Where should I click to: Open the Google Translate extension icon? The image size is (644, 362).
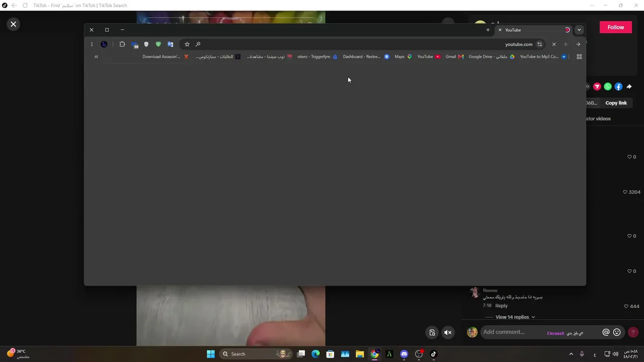pos(171,44)
